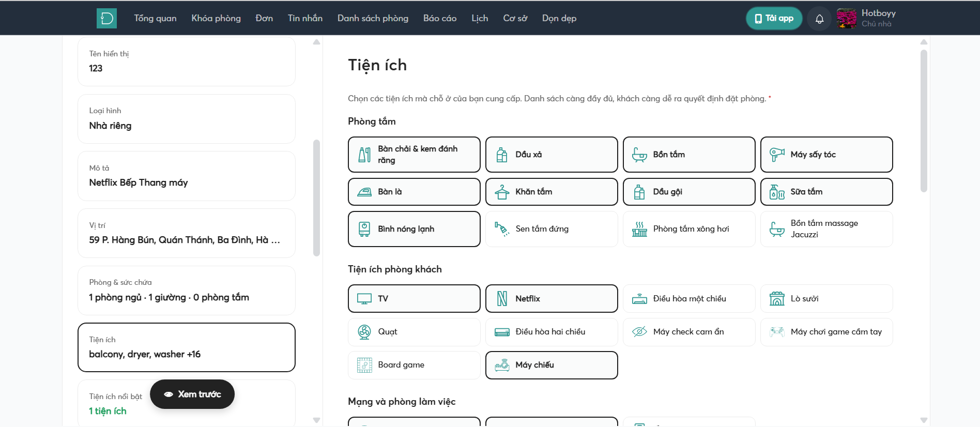Open Loại hình Nhà riêng card

[x=186, y=119]
